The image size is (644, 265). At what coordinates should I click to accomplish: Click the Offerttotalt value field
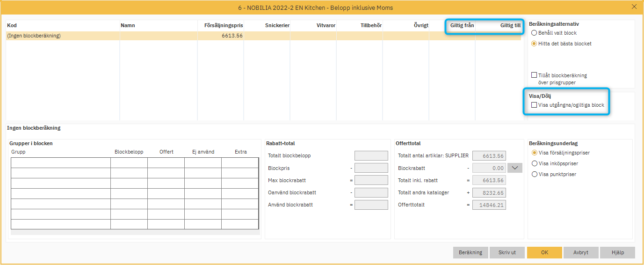(489, 205)
